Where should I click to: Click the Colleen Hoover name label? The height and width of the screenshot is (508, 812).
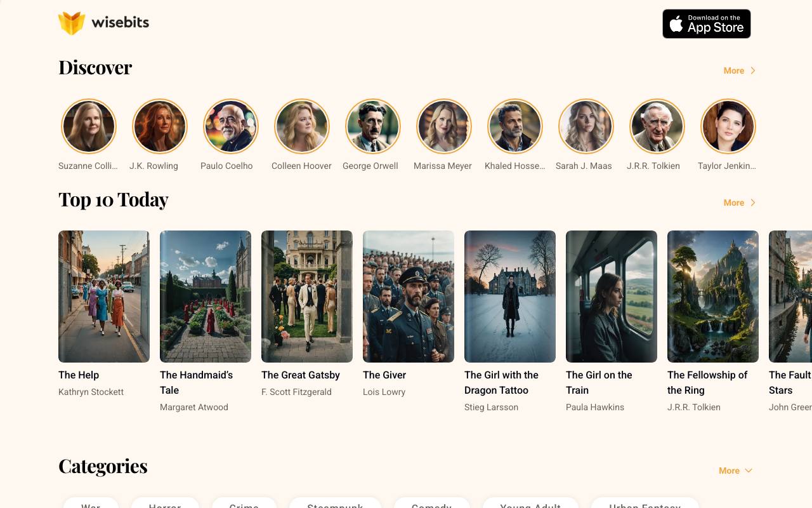pyautogui.click(x=301, y=166)
